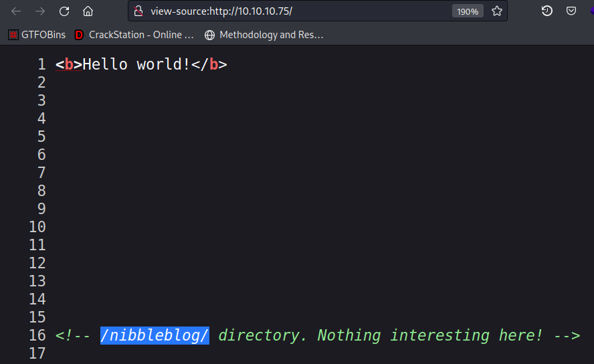Click the opening b tag on line 1
This screenshot has height=364, width=594.
click(x=69, y=64)
